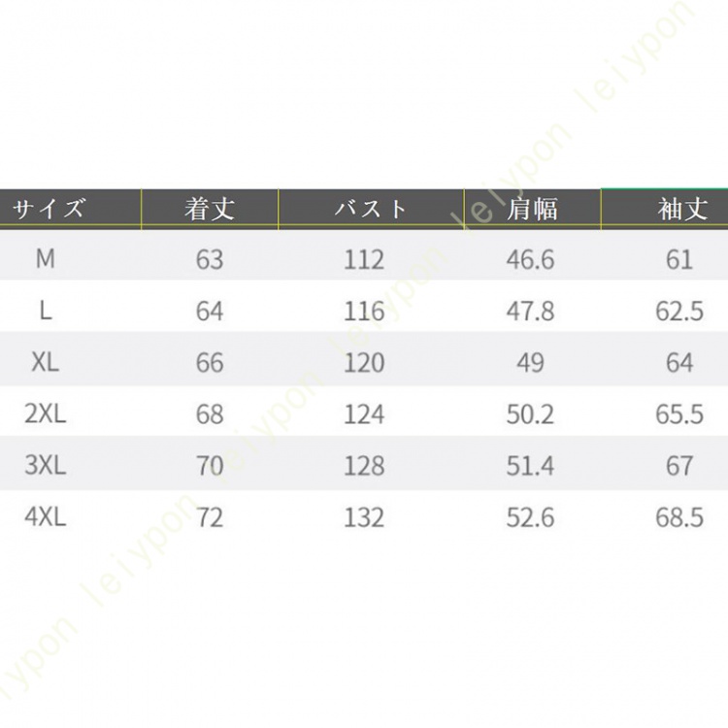Select the 袖丈 header cell

pyautogui.click(x=682, y=209)
